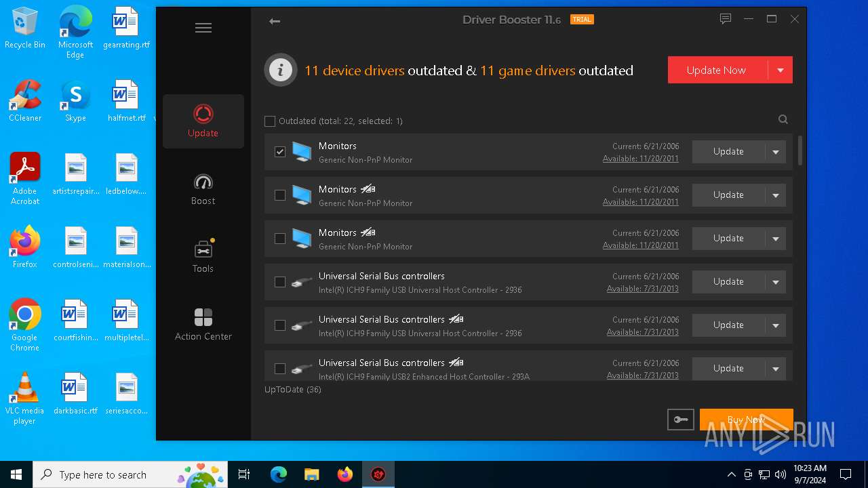This screenshot has width=868, height=488.
Task: Select VLC media player desktop shortcut
Action: tap(25, 398)
